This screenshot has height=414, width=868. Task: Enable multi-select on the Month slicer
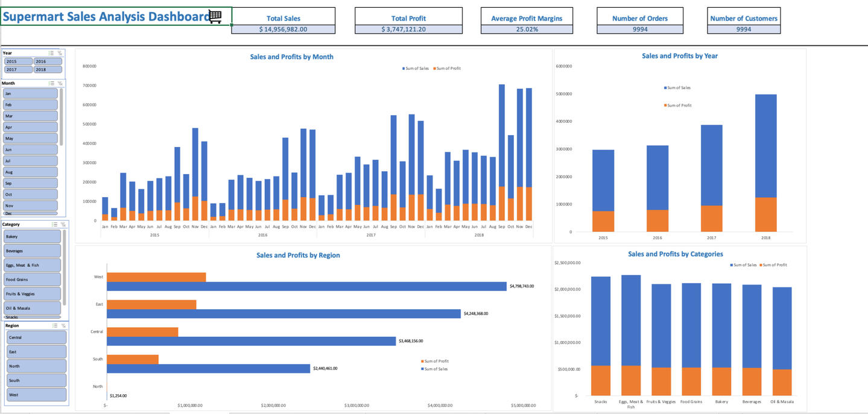[51, 83]
